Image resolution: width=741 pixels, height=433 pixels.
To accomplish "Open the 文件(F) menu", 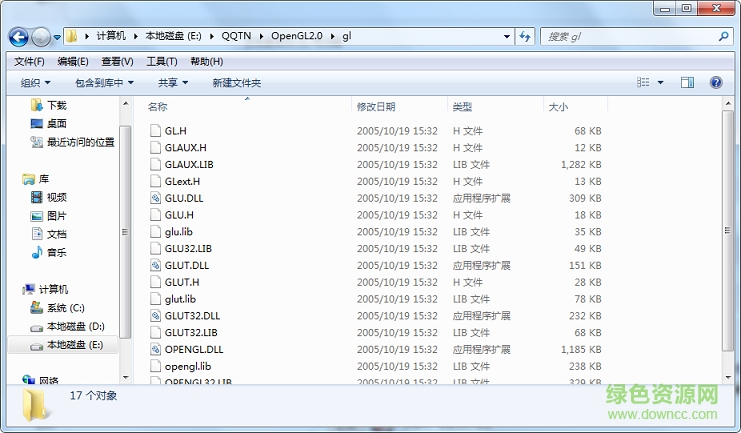I will 29,61.
